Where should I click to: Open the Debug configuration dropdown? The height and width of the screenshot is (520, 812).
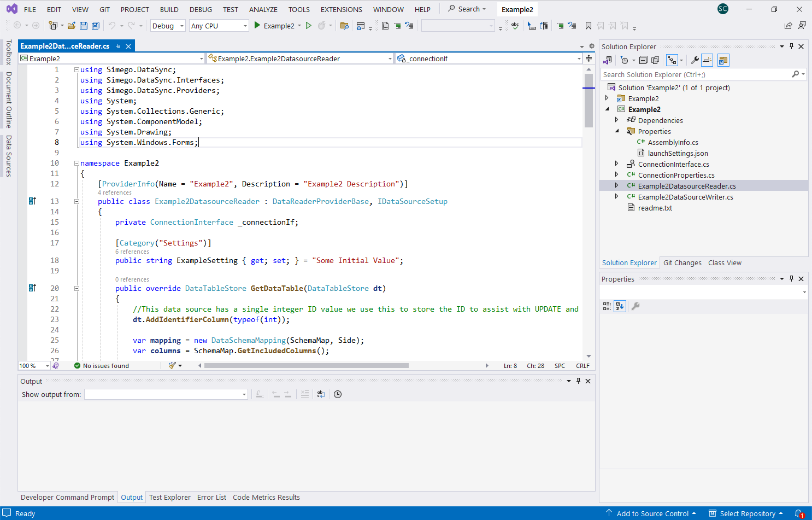168,26
